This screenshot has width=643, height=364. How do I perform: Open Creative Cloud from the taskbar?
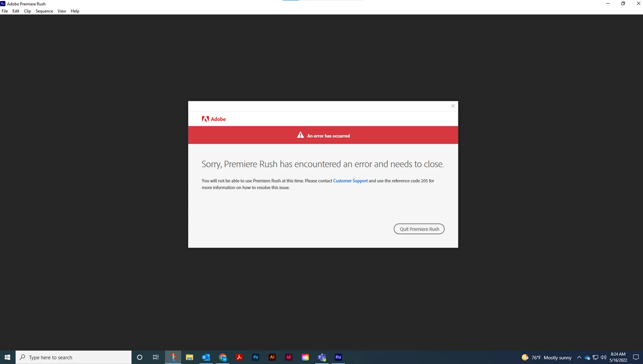point(305,357)
